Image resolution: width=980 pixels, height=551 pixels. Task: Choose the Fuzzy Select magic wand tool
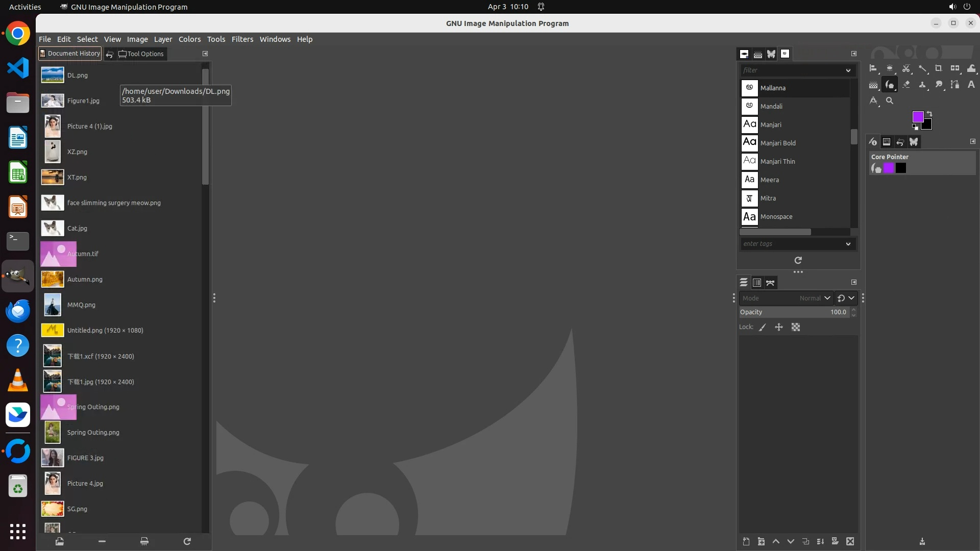point(922,68)
